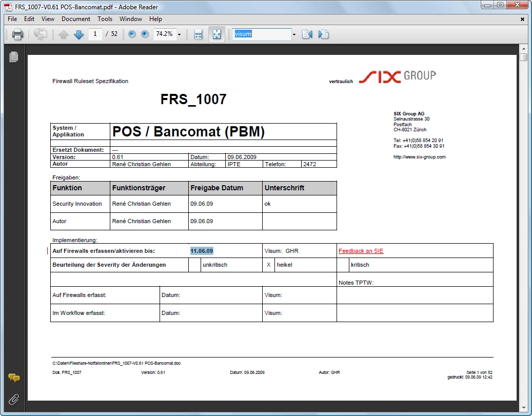Click the Feedback an SIE link
The image size is (532, 416).
tap(361, 251)
